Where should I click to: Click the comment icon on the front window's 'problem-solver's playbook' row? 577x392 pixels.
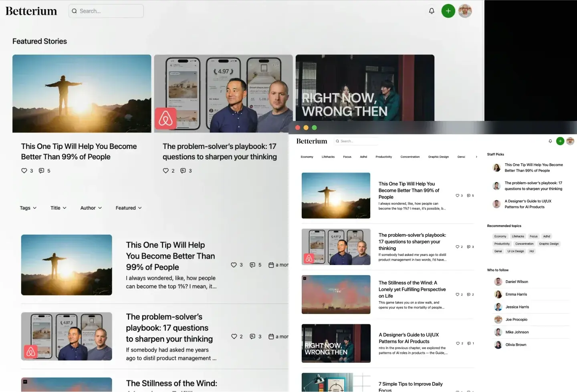[469, 247]
